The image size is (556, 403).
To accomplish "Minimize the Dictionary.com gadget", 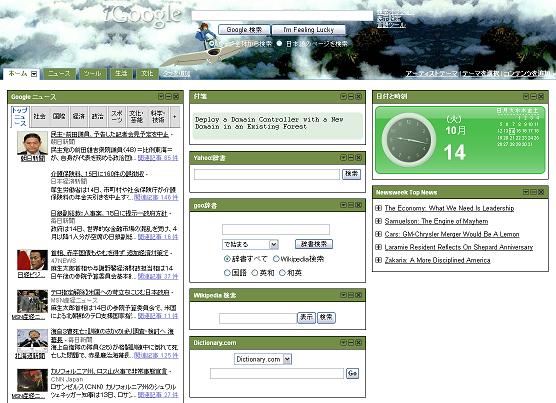I will click(x=351, y=342).
